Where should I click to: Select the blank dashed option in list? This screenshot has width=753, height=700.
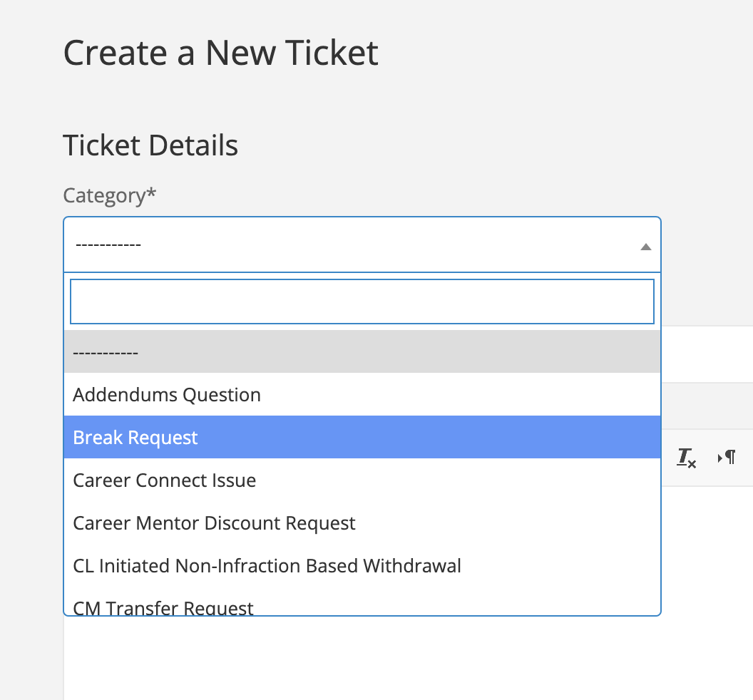coord(362,351)
